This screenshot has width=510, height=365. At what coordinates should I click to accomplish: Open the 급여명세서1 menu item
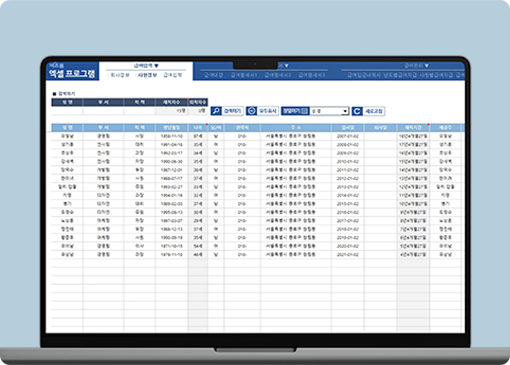pyautogui.click(x=244, y=75)
